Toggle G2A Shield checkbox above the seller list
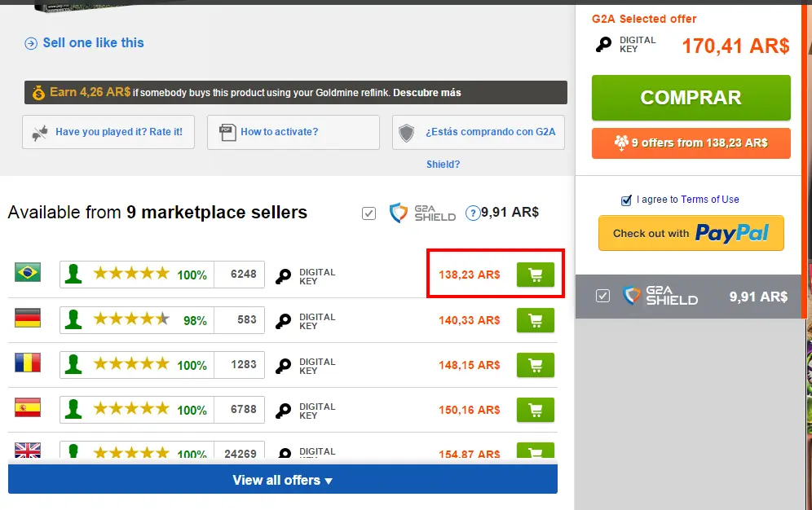The image size is (812, 510). point(368,213)
